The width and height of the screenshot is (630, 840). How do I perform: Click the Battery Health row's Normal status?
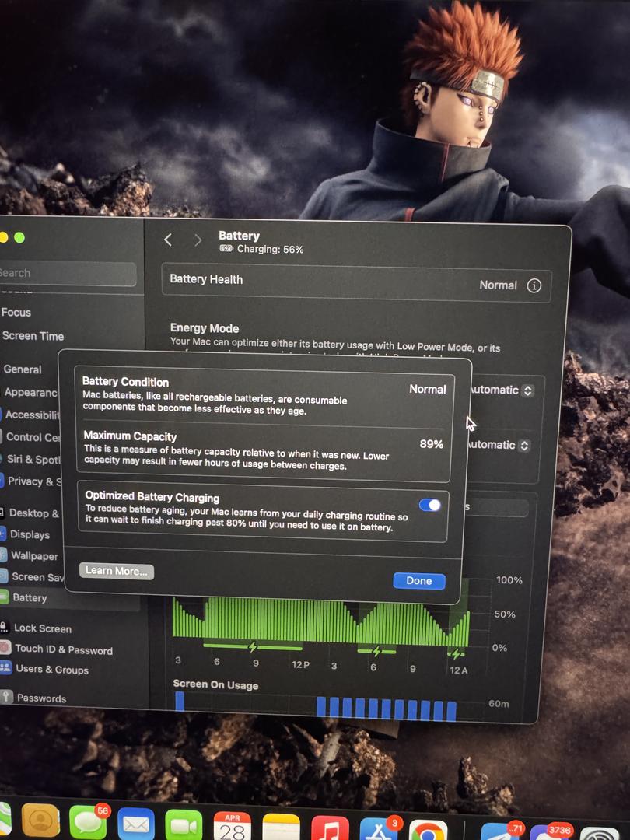[x=498, y=285]
